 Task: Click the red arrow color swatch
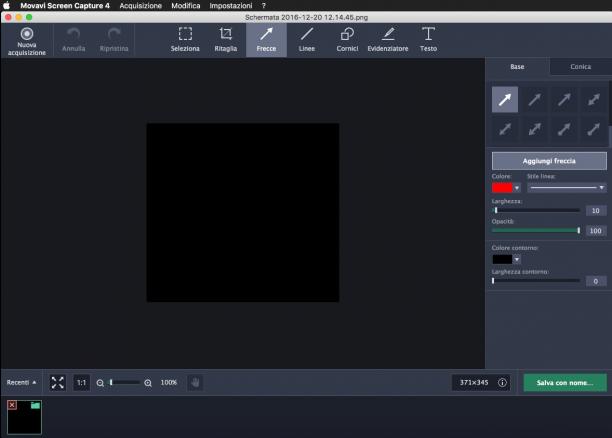502,188
